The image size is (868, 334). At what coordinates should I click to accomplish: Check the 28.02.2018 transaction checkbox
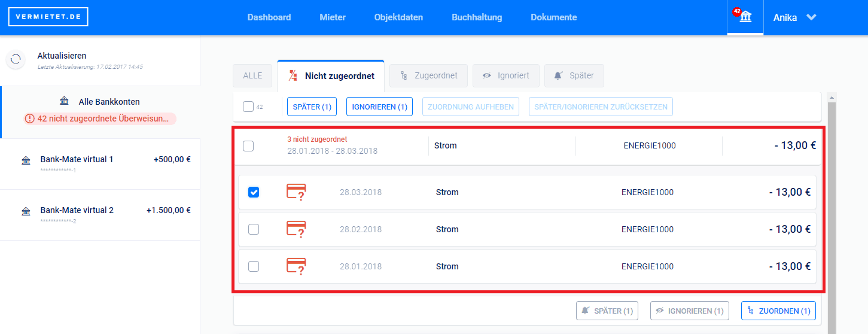pyautogui.click(x=254, y=229)
